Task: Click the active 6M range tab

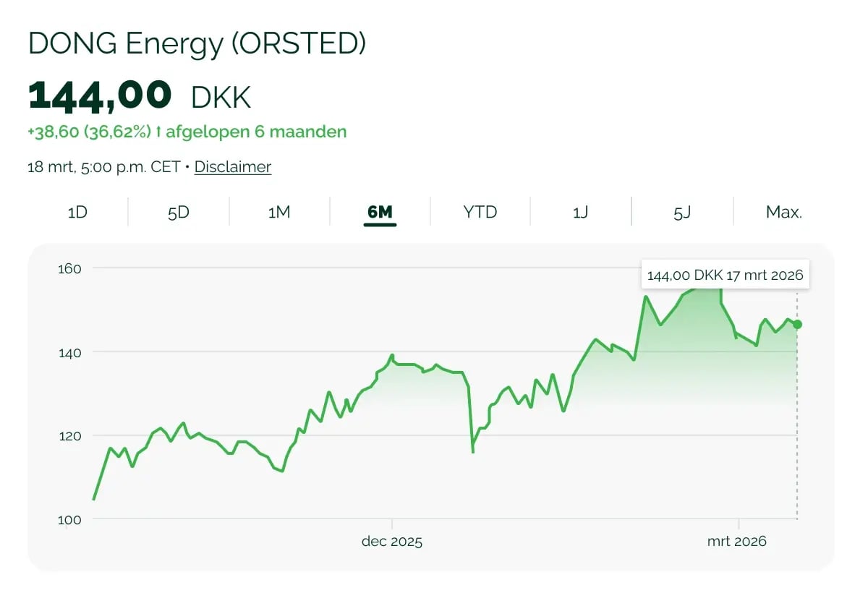Action: [380, 212]
